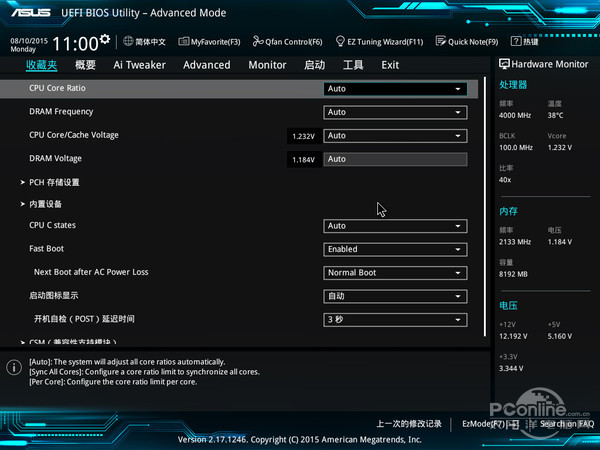This screenshot has height=450, width=600.
Task: Open the CPU Core/Cache Voltage dropdown
Action: point(395,136)
